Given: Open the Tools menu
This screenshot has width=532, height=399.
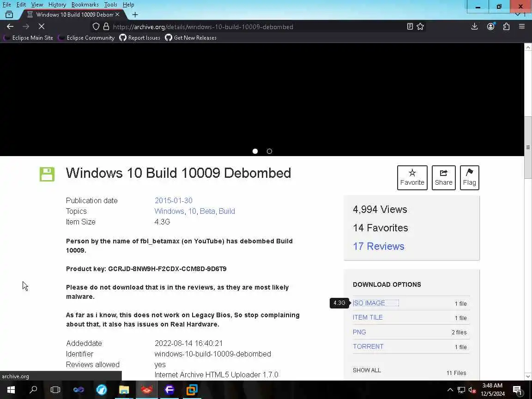Looking at the screenshot, I should [x=111, y=5].
